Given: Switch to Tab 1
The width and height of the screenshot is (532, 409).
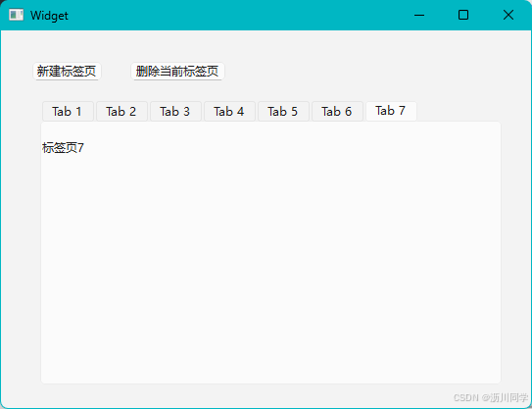Looking at the screenshot, I should [68, 112].
